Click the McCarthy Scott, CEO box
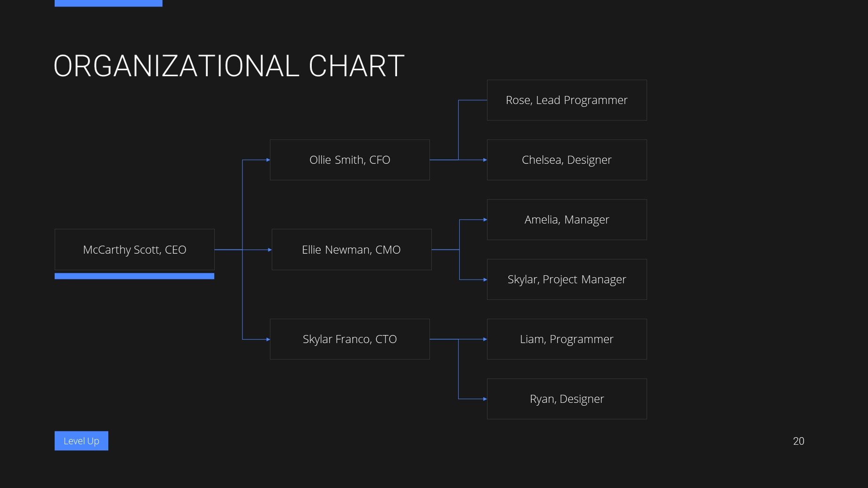Image resolution: width=868 pixels, height=488 pixels. pos(135,249)
